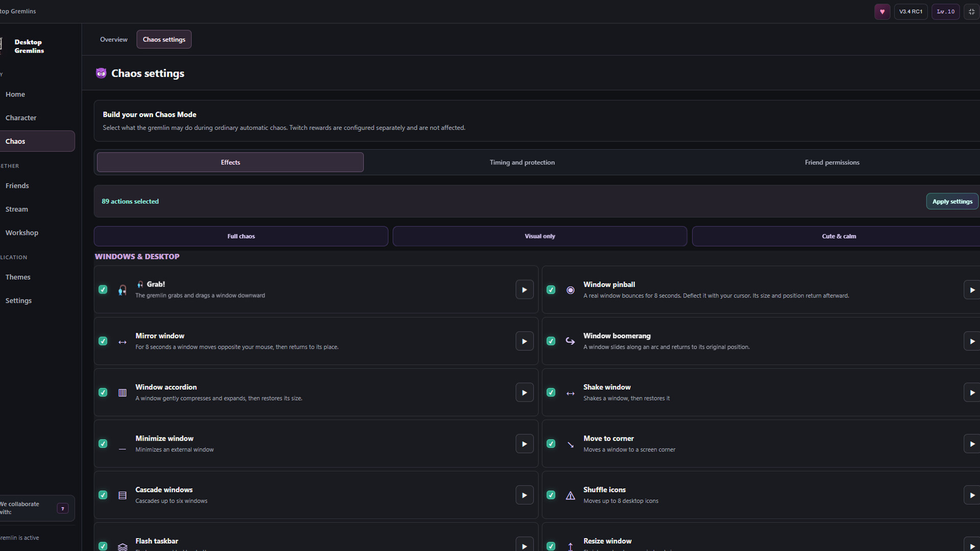Trigger the Flash taskbar play button
This screenshot has height=551, width=980.
[524, 544]
